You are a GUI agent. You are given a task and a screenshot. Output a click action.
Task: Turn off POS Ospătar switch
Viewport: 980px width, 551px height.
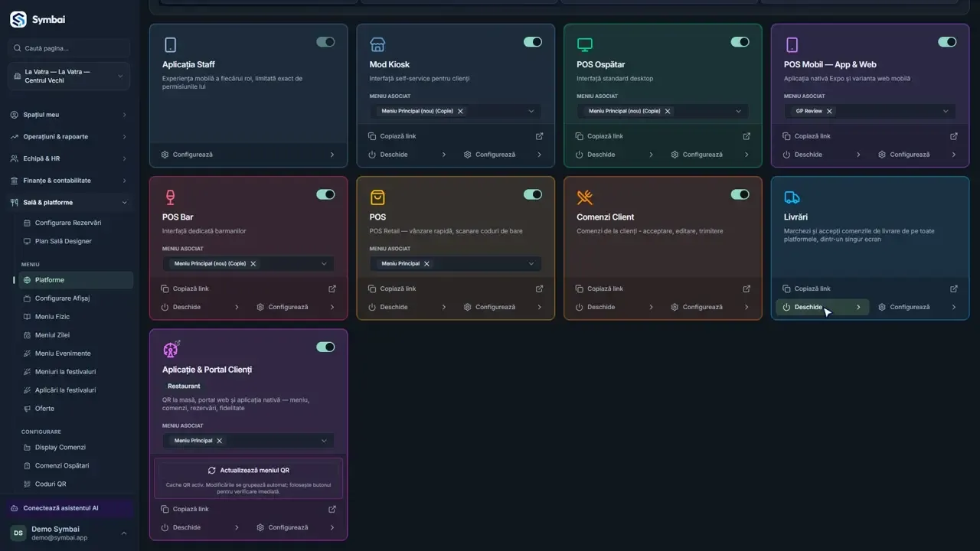point(740,42)
